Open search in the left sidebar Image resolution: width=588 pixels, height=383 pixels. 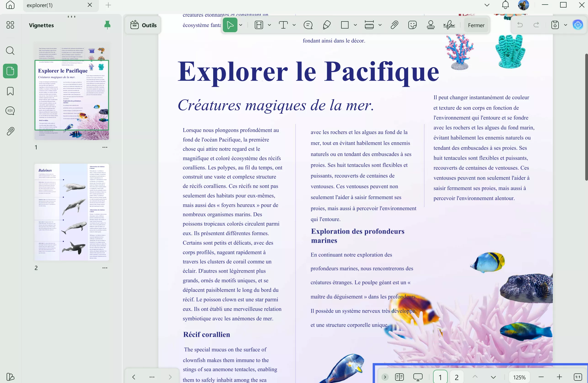click(10, 51)
